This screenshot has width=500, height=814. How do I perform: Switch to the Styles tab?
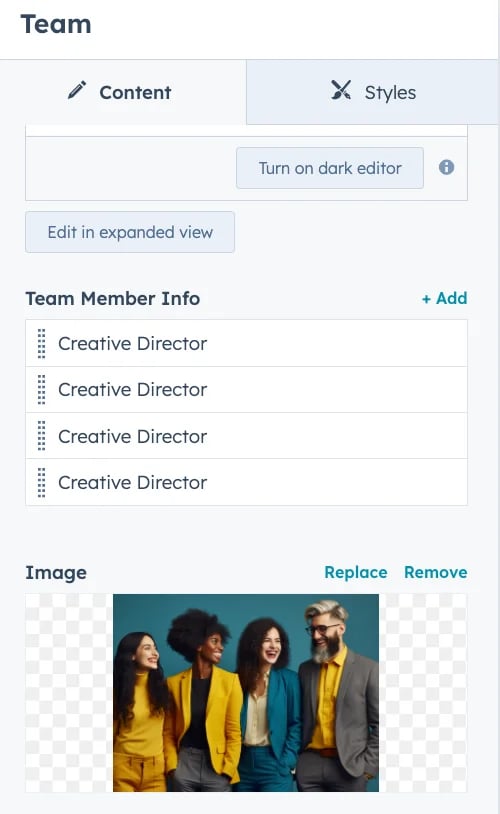[x=373, y=92]
